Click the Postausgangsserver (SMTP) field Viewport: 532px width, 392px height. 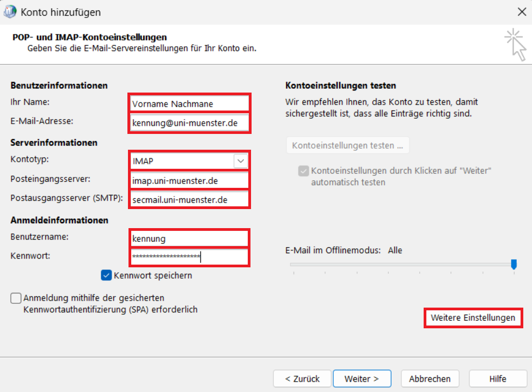(x=189, y=200)
